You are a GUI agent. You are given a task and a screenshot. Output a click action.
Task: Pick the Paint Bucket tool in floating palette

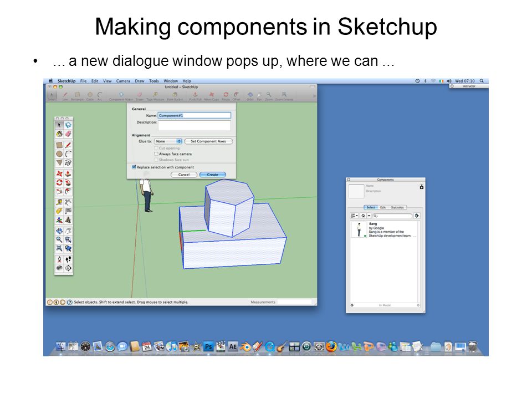pos(59,134)
